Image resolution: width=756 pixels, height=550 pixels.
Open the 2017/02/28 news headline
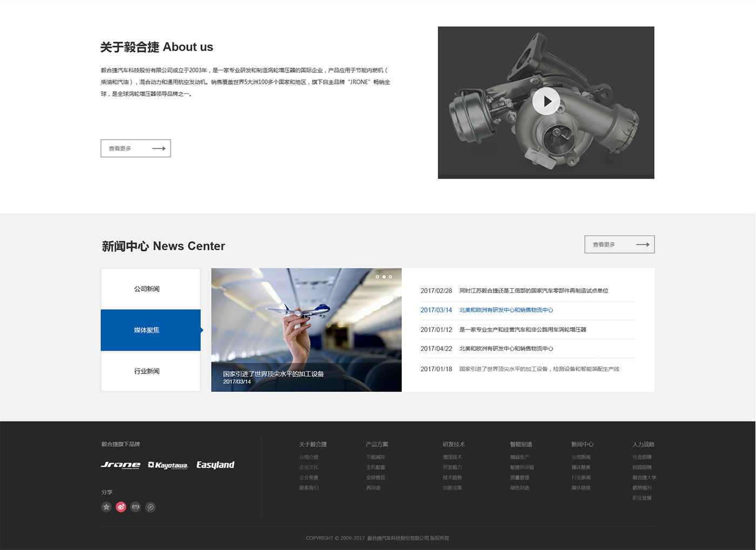coord(534,291)
